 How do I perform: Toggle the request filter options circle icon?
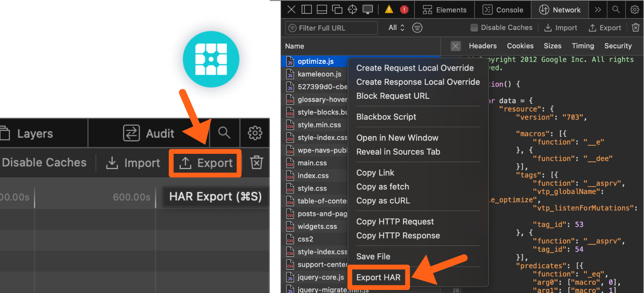(417, 28)
